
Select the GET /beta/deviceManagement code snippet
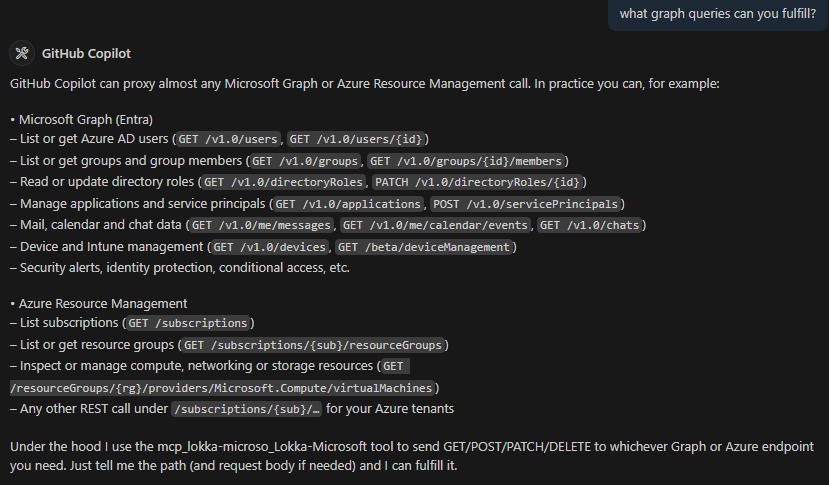point(425,247)
